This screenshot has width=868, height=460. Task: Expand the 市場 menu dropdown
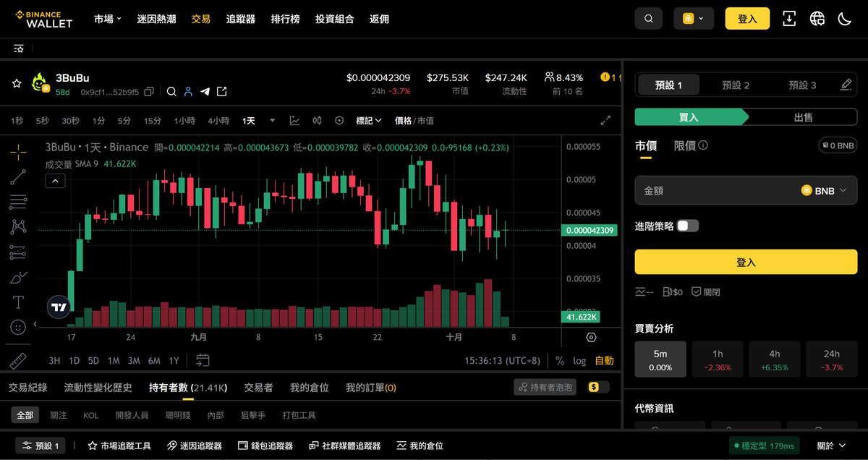click(108, 19)
